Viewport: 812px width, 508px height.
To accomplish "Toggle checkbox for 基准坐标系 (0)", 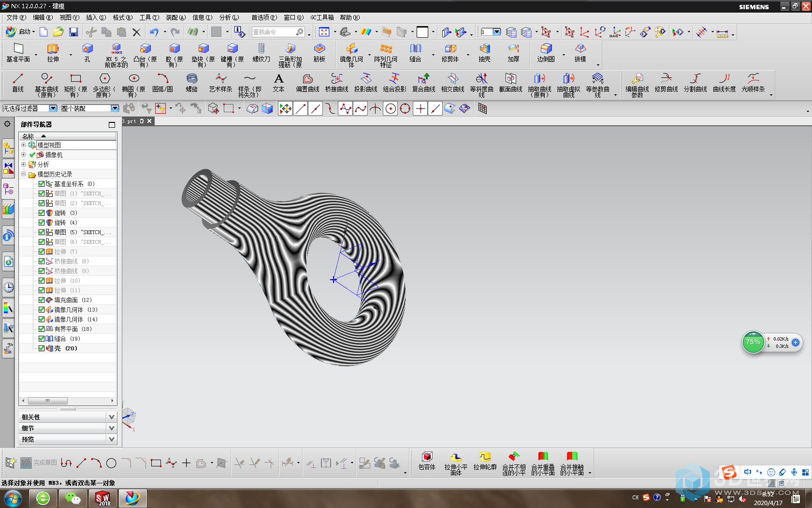I will coord(42,184).
